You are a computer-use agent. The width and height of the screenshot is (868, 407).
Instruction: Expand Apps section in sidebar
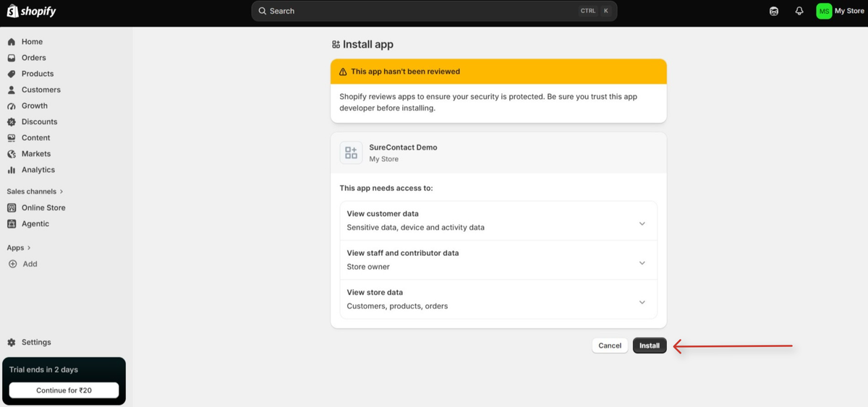pos(19,247)
